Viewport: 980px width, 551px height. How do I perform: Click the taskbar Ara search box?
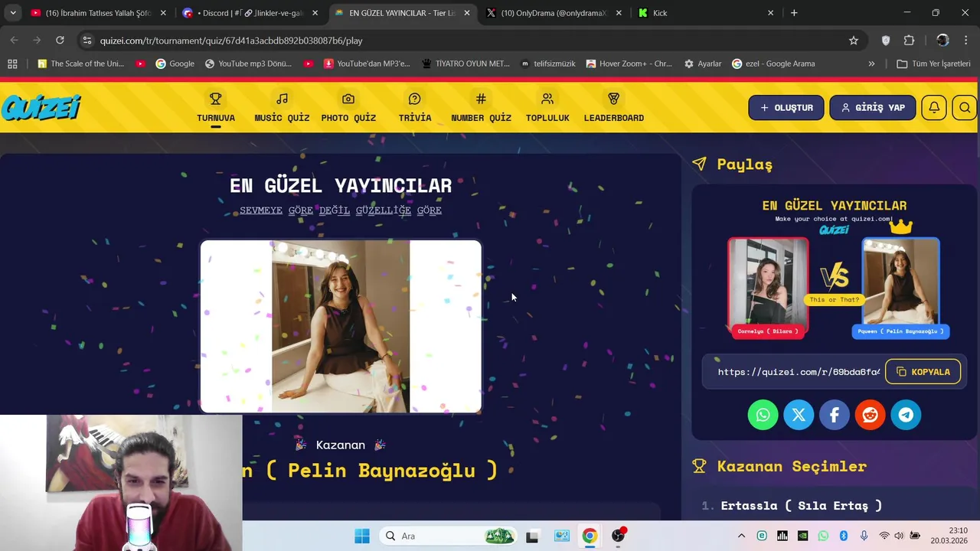click(449, 536)
